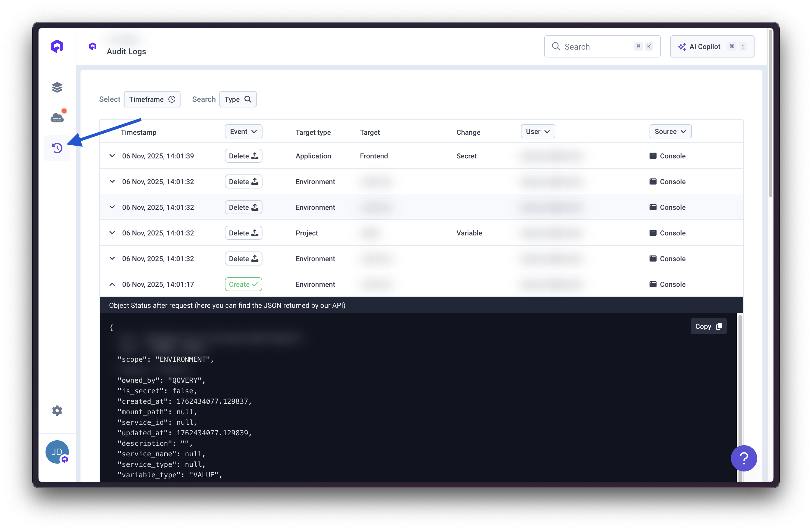Expand the Project Variable delete entry
Image resolution: width=812 pixels, height=531 pixels.
[112, 233]
